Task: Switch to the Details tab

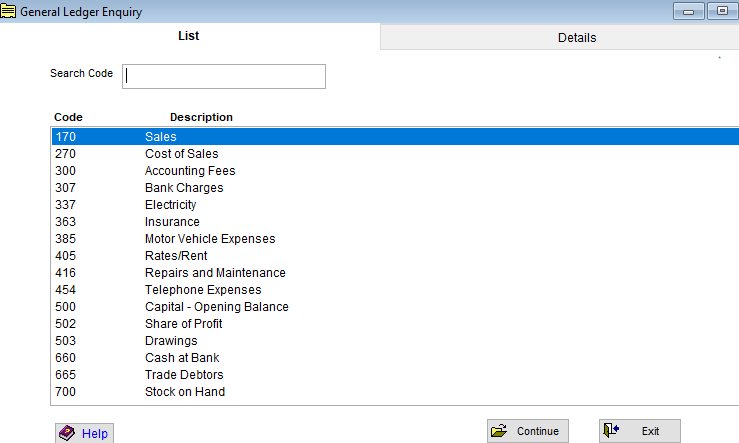Action: (x=576, y=37)
